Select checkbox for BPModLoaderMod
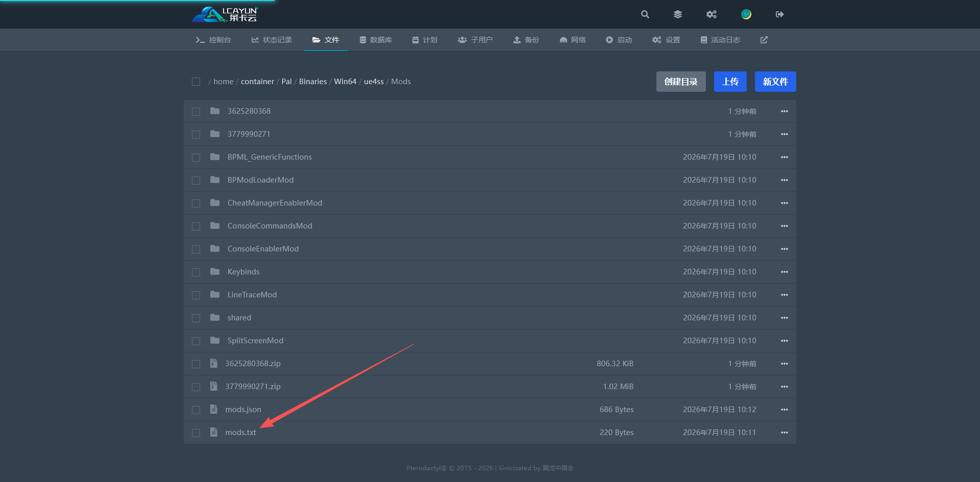 click(x=196, y=181)
